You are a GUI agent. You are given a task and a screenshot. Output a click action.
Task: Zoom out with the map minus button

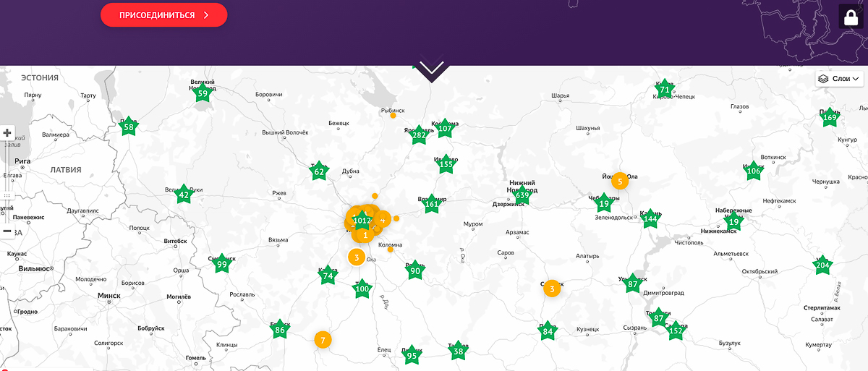[7, 230]
